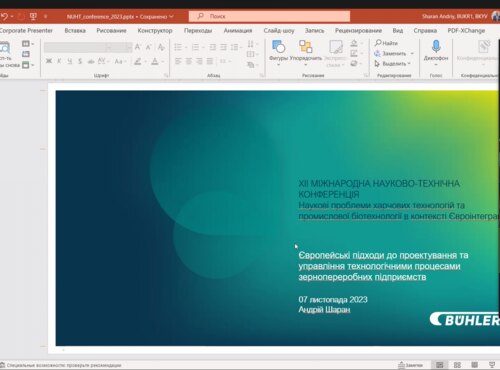Open the Упорядочить arrange menu

pyautogui.click(x=306, y=53)
